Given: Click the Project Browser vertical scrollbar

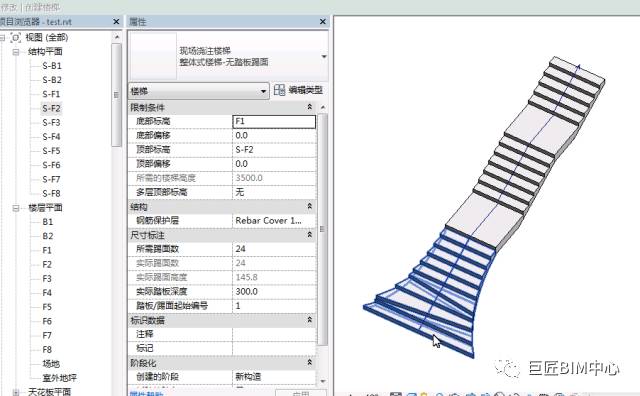Looking at the screenshot, I should [x=116, y=95].
